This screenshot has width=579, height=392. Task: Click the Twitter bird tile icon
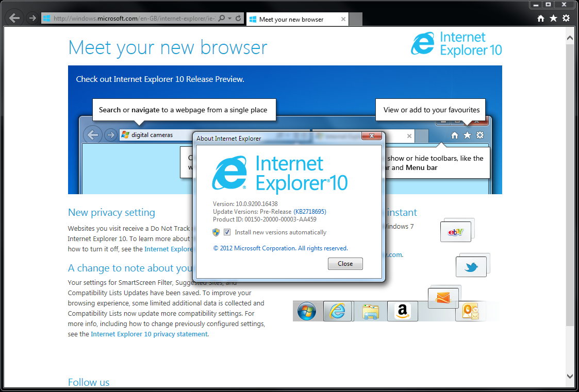click(x=471, y=266)
